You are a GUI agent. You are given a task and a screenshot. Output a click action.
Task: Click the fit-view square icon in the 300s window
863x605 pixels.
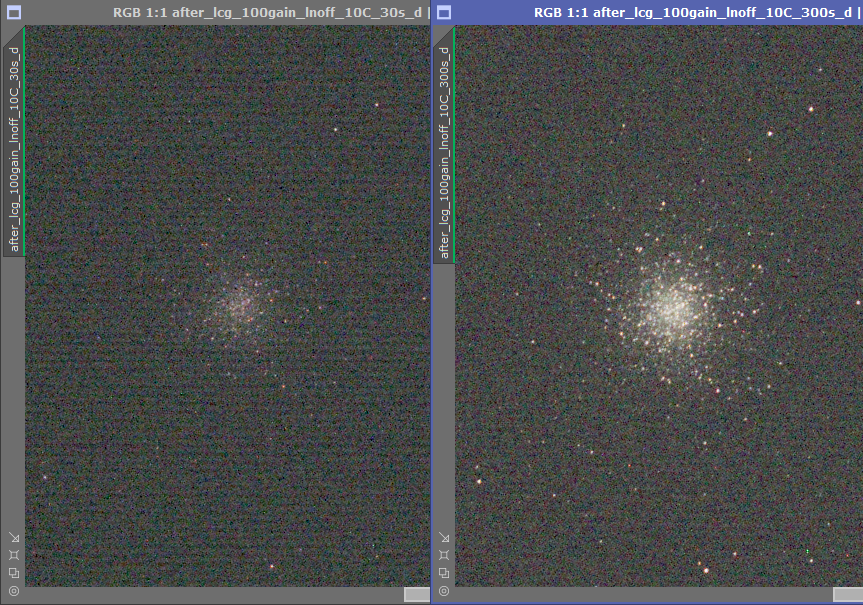click(x=445, y=555)
